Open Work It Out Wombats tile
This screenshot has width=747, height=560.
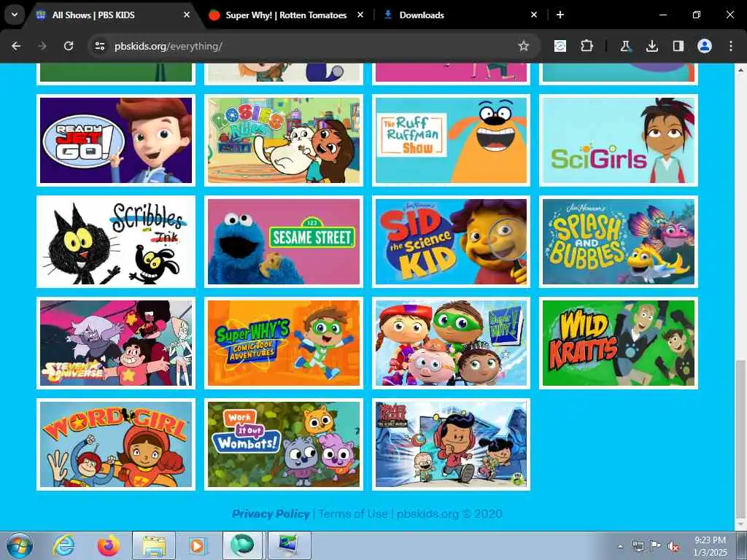284,444
